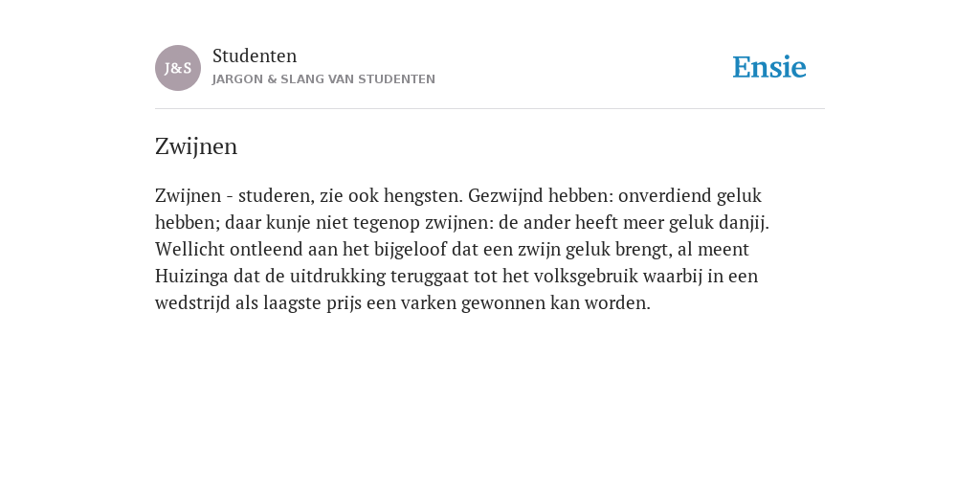Open the Ensie logo link
Image resolution: width=980 pixels, height=490 pixels.
(x=769, y=67)
